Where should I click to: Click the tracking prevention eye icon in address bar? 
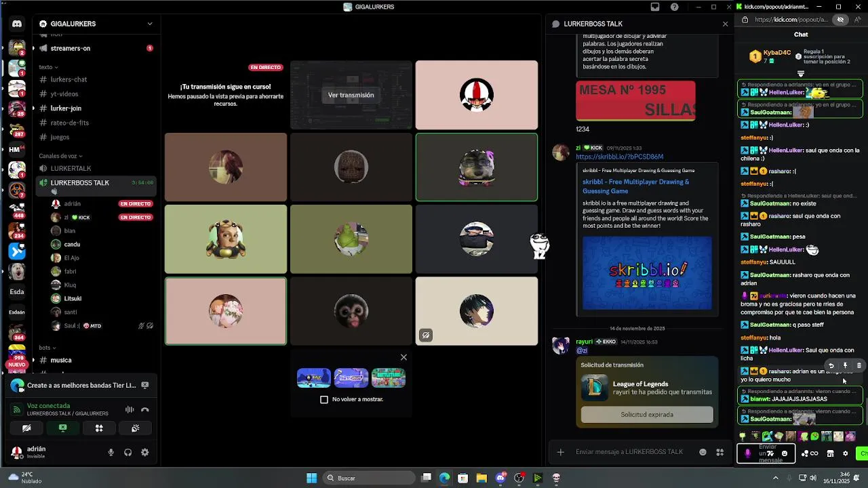coord(841,20)
